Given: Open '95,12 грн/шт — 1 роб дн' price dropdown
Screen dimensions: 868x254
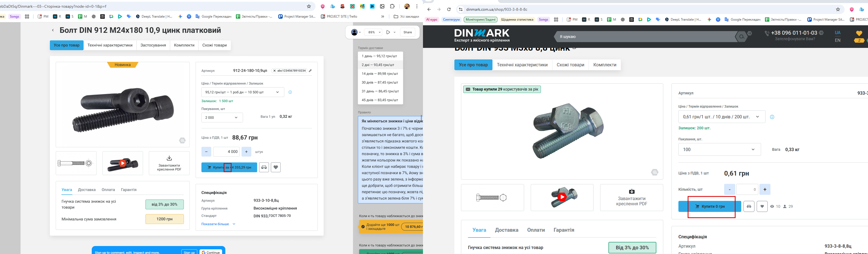Looking at the screenshot, I should [x=242, y=92].
